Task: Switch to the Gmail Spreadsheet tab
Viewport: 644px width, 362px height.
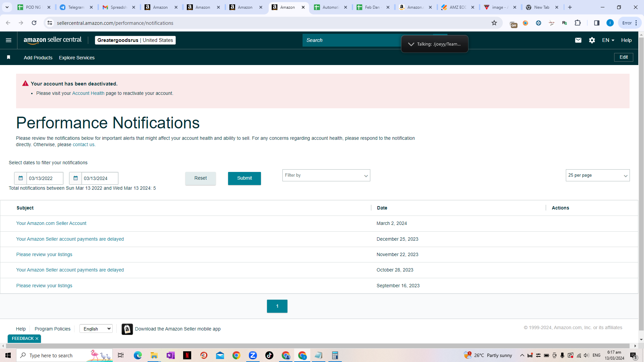Action: click(119, 7)
